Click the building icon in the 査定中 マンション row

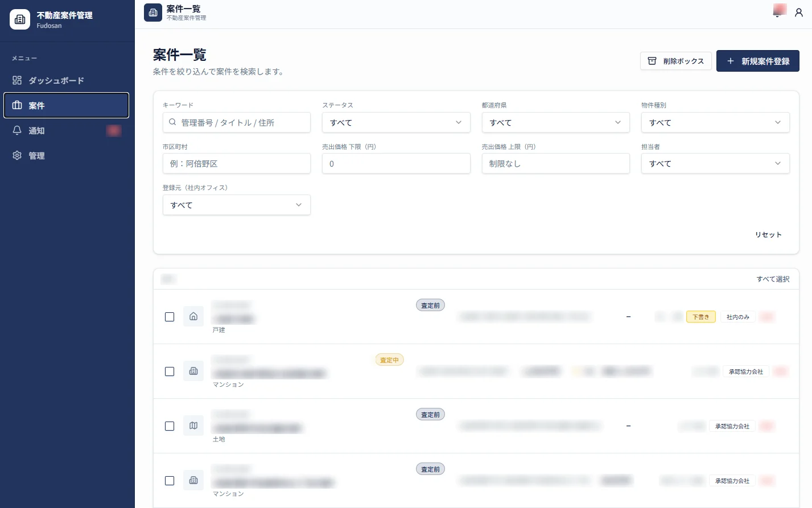pos(193,371)
